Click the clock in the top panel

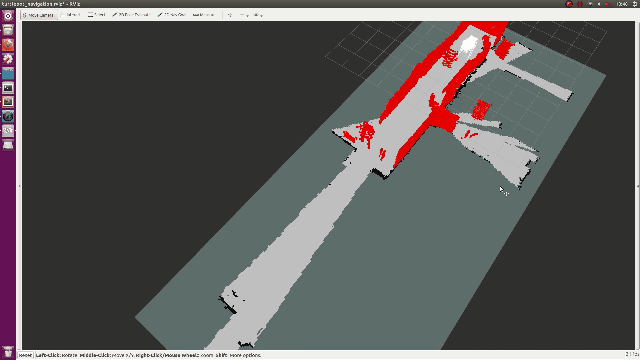[622, 4]
